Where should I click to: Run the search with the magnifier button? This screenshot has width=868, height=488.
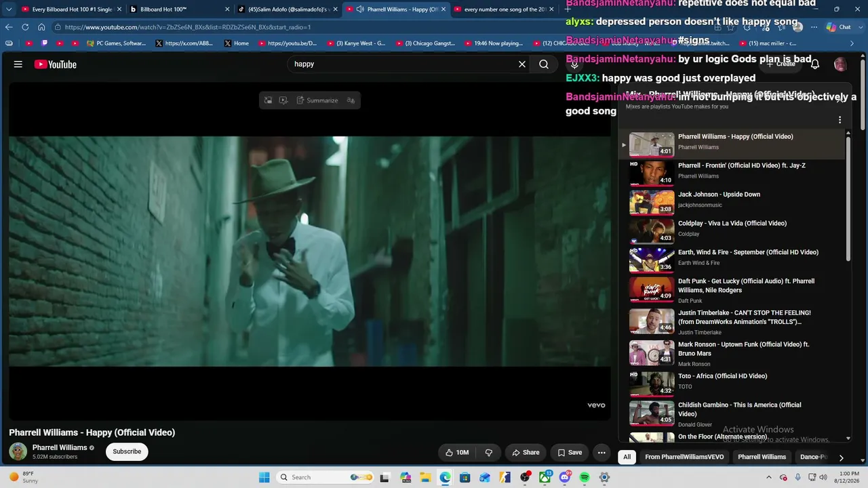coord(544,64)
